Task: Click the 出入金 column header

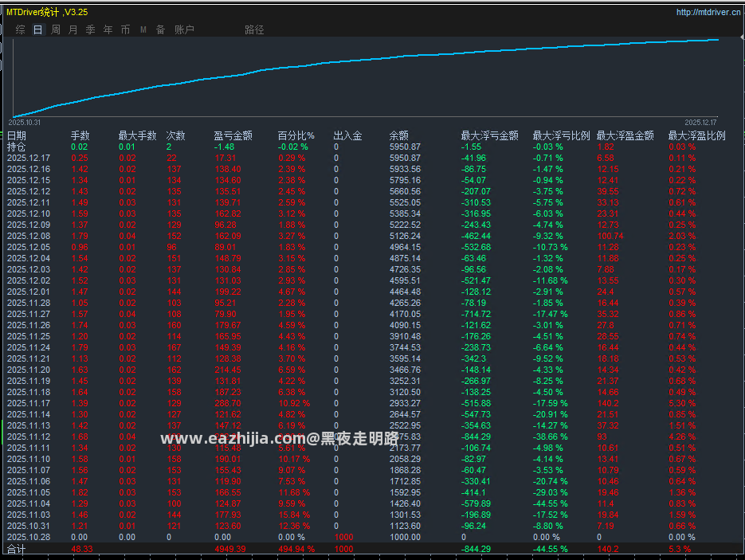Action: coord(347,135)
